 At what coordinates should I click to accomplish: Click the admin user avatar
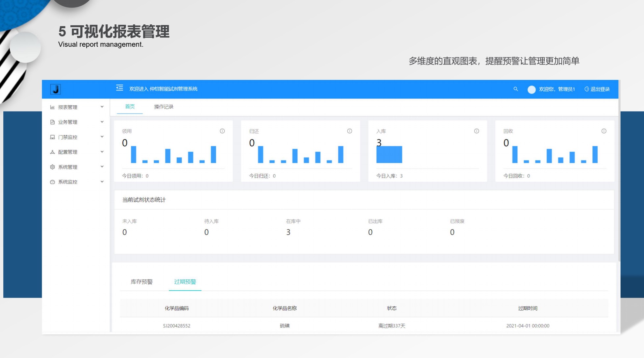[531, 89]
